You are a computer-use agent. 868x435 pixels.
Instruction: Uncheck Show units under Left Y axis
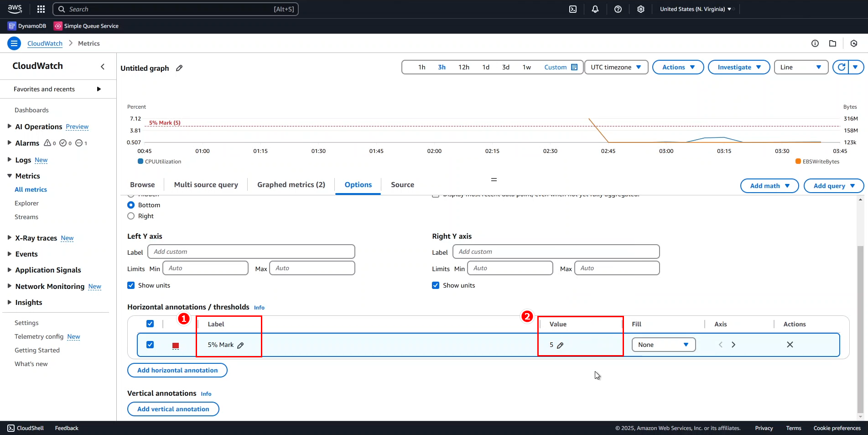pos(131,285)
